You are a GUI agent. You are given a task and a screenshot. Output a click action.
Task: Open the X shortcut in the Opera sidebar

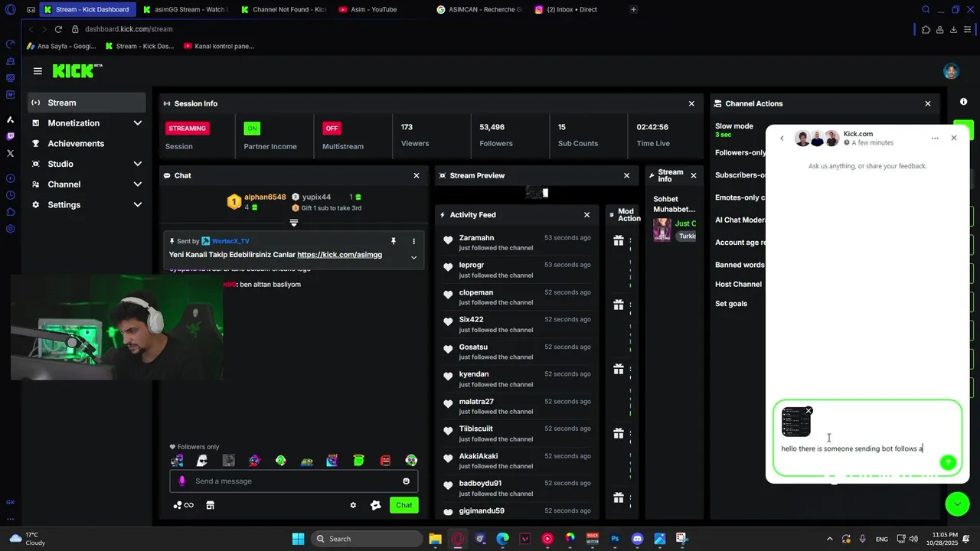click(x=10, y=153)
